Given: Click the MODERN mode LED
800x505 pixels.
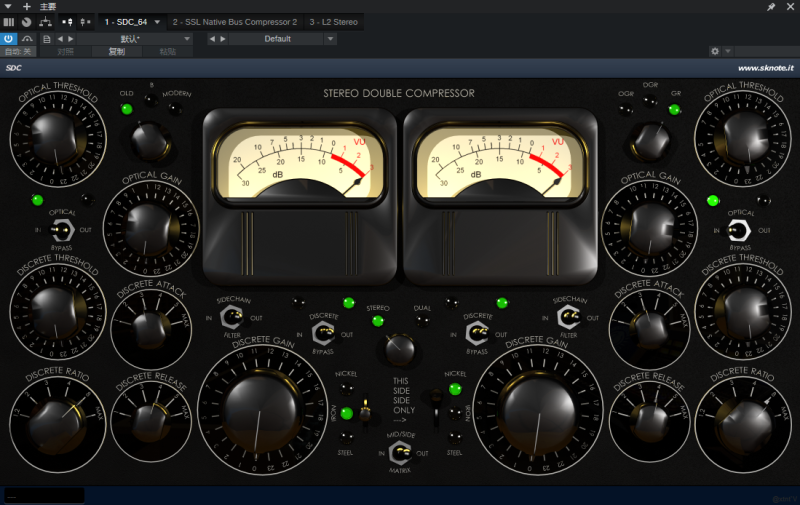Looking at the screenshot, I should [x=175, y=108].
